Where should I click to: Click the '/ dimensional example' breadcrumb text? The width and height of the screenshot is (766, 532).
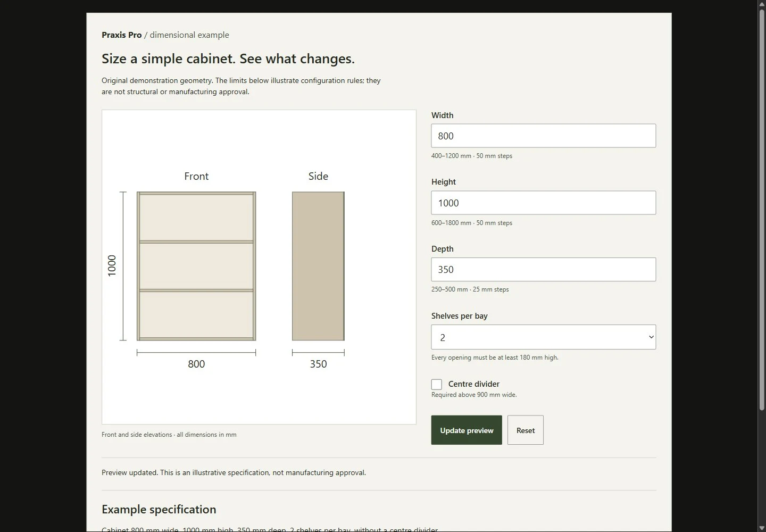(187, 35)
